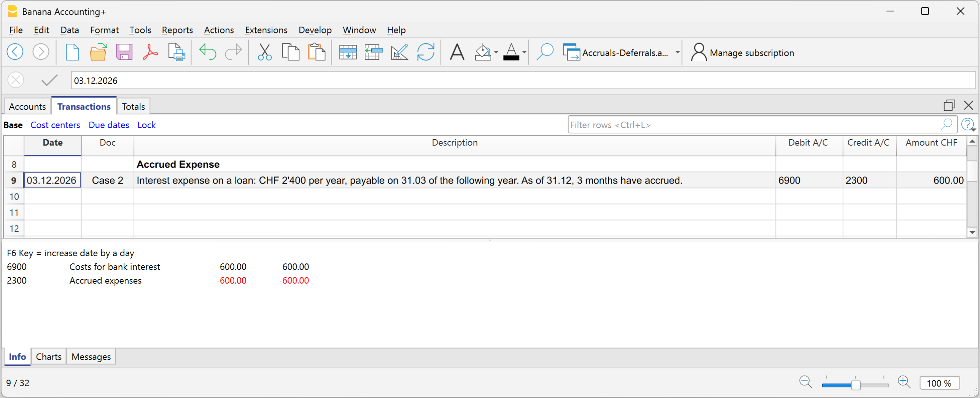
Task: Open the Reports menu
Action: click(177, 30)
